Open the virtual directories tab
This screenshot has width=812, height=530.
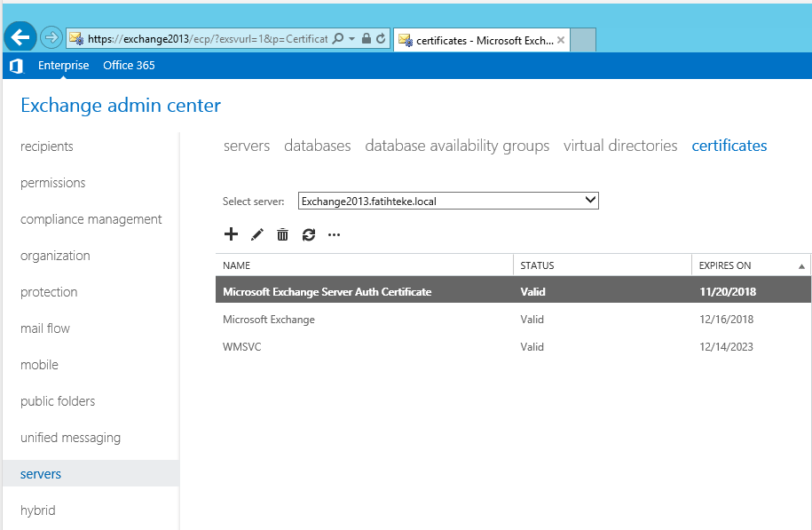click(619, 146)
